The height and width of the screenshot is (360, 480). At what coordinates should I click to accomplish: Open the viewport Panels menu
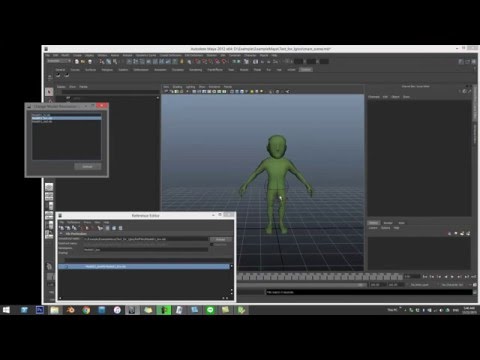228,87
